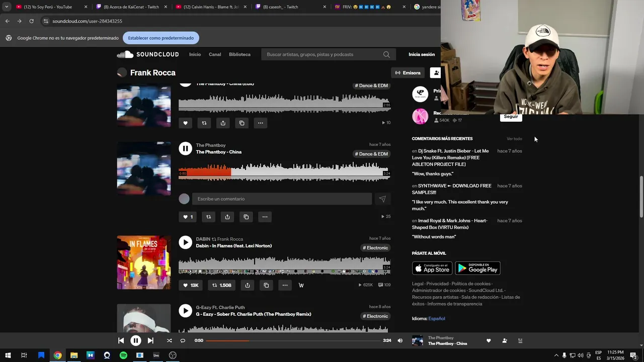Like The Phantboy - China (Edit) track
The height and width of the screenshot is (362, 644).
tap(185, 123)
